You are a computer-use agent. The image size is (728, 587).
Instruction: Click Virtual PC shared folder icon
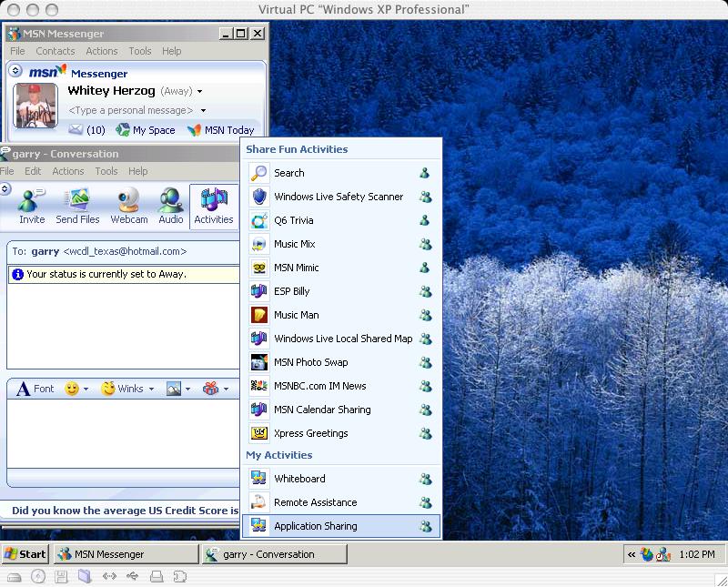85,577
